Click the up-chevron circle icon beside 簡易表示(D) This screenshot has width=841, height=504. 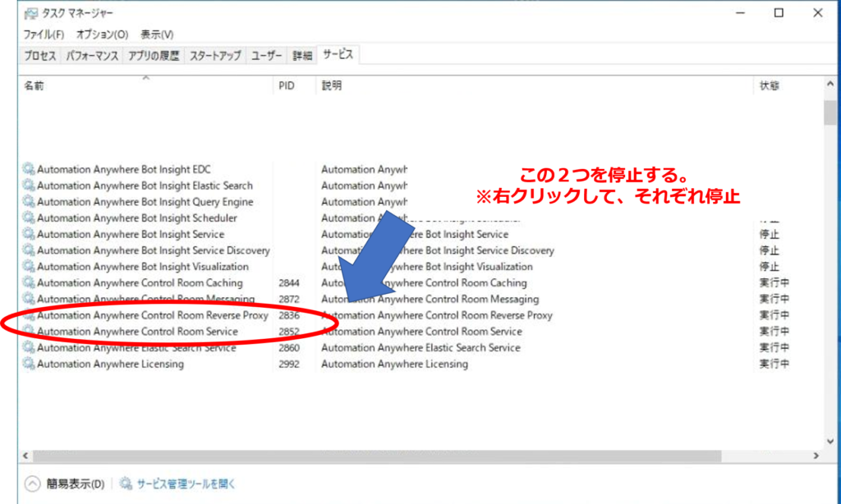(32, 483)
